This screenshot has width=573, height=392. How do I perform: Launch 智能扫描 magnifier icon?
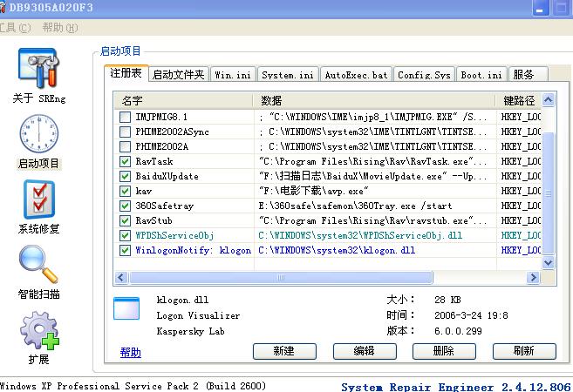point(38,264)
